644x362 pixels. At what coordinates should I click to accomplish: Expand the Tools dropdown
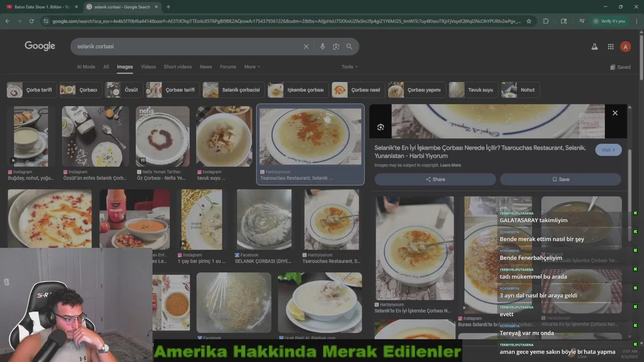tap(350, 67)
